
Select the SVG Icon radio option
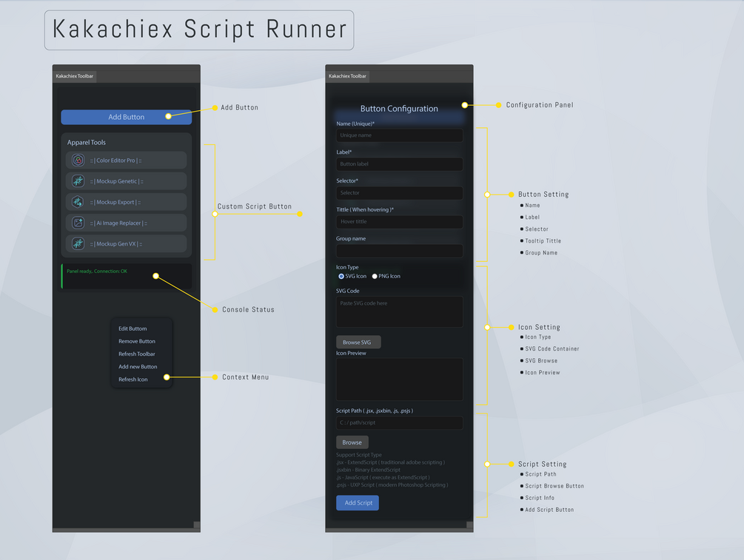pyautogui.click(x=341, y=277)
